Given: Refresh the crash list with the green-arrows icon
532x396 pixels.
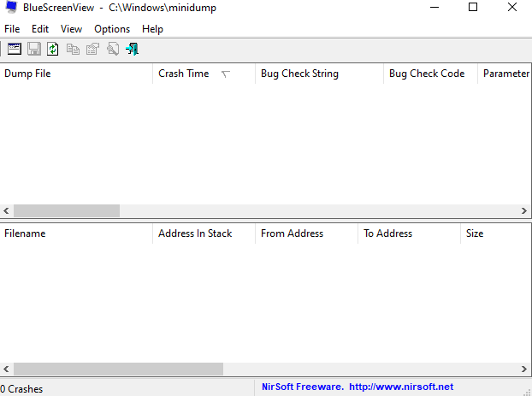Looking at the screenshot, I should pos(52,49).
